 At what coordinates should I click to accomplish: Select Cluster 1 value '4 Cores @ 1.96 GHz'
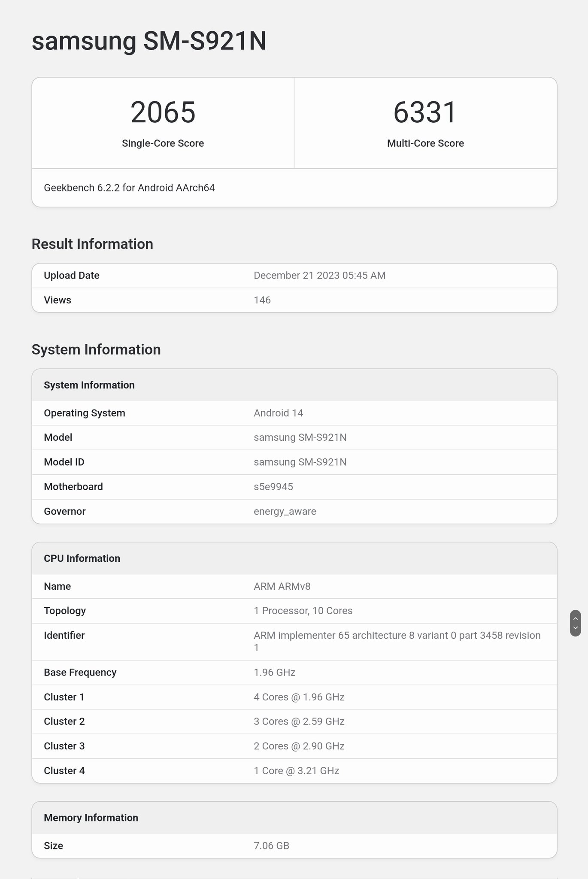[x=299, y=697]
